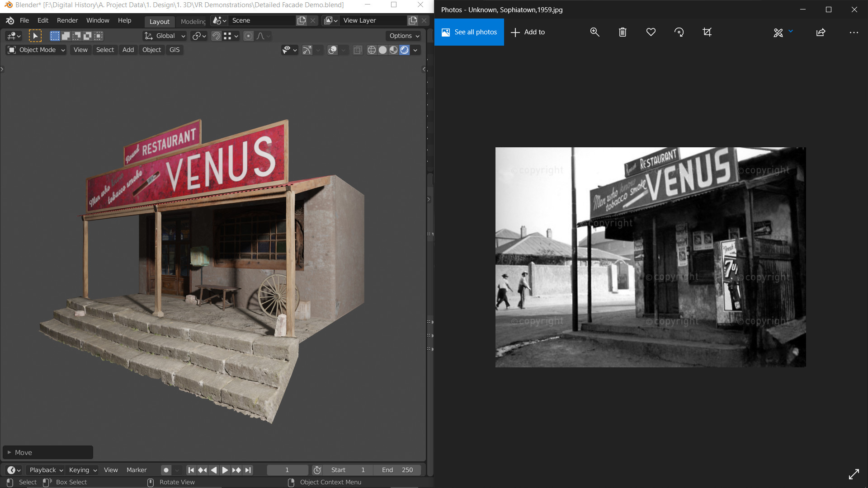Open the Render menu in Blender
This screenshot has width=868, height=488.
tap(67, 20)
